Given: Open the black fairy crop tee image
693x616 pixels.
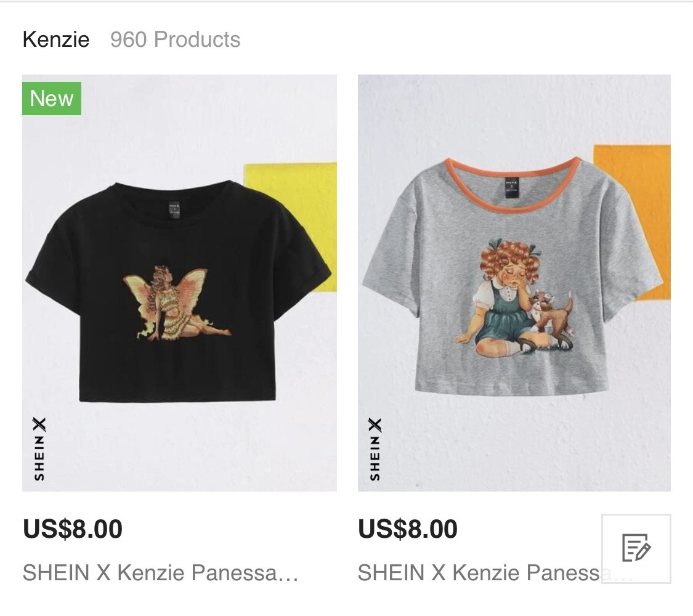Looking at the screenshot, I should click(179, 283).
